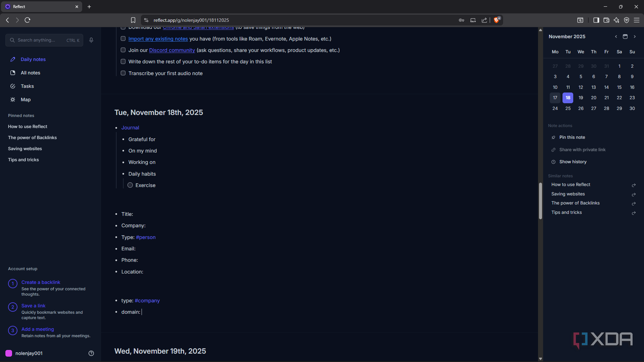The width and height of the screenshot is (644, 362).
Task: Open pinned note Saving websites
Action: tap(25, 149)
